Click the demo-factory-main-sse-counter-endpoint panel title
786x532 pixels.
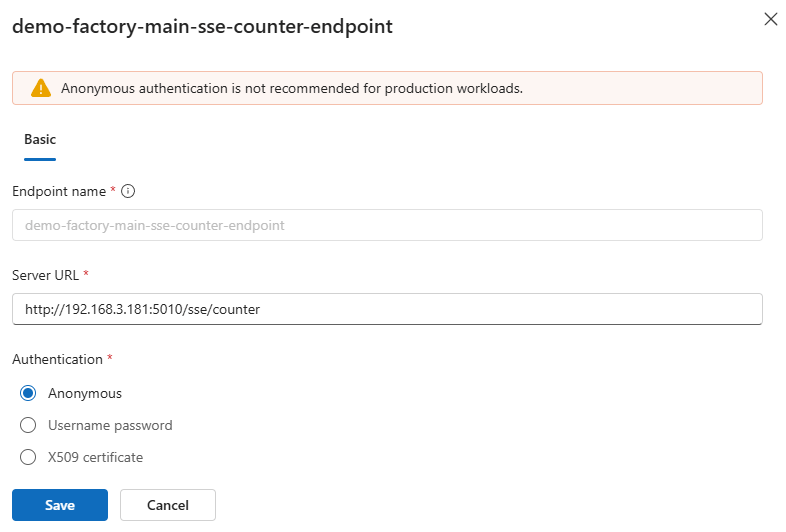point(202,27)
